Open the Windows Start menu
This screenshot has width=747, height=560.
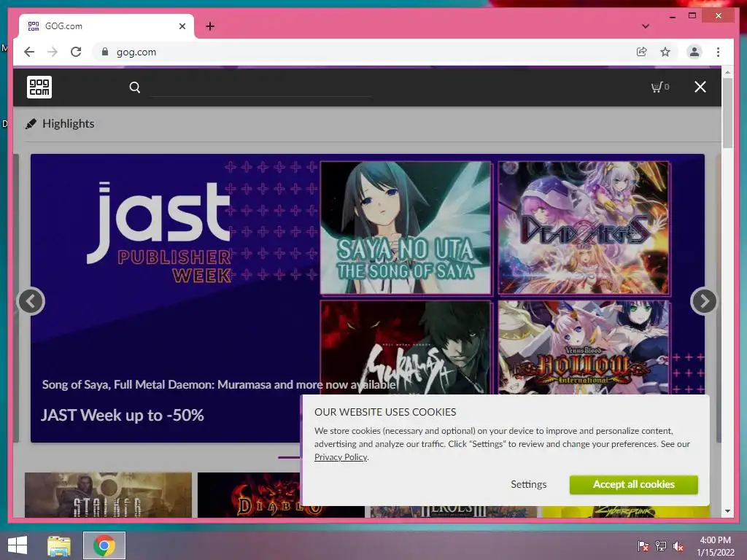click(x=18, y=545)
